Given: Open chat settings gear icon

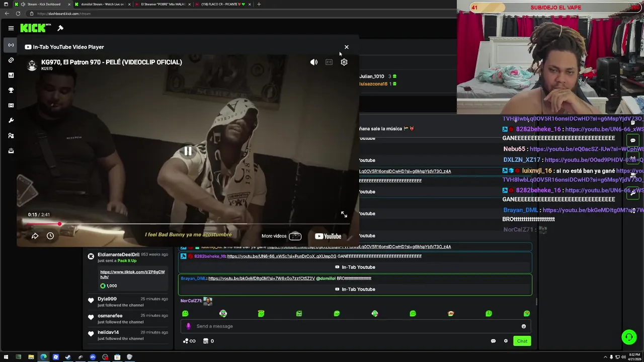Looking at the screenshot, I should coord(506,341).
